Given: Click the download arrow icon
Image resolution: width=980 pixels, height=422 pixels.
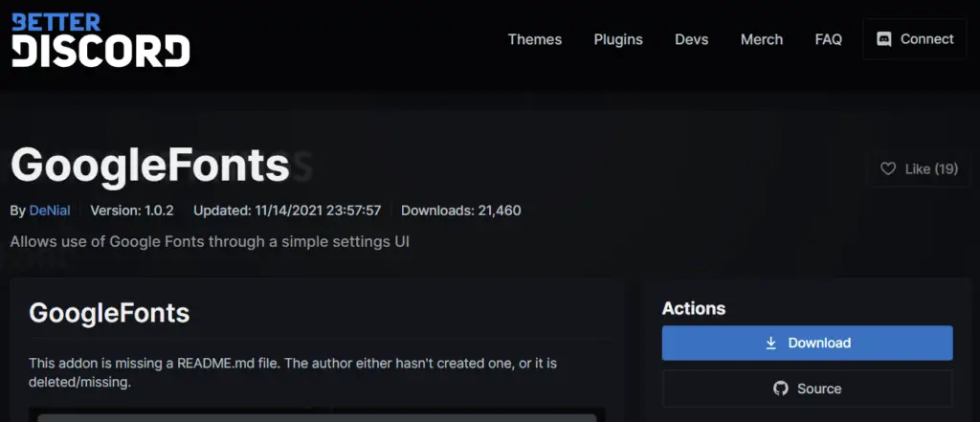Looking at the screenshot, I should [771, 343].
